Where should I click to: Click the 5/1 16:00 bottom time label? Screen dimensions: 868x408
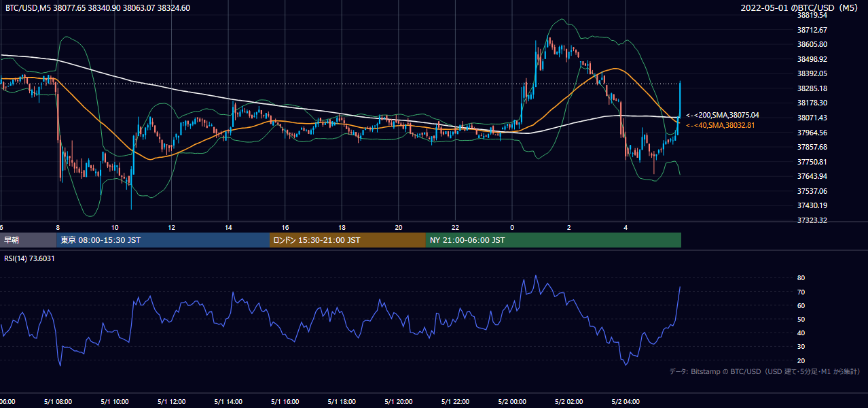[285, 401]
